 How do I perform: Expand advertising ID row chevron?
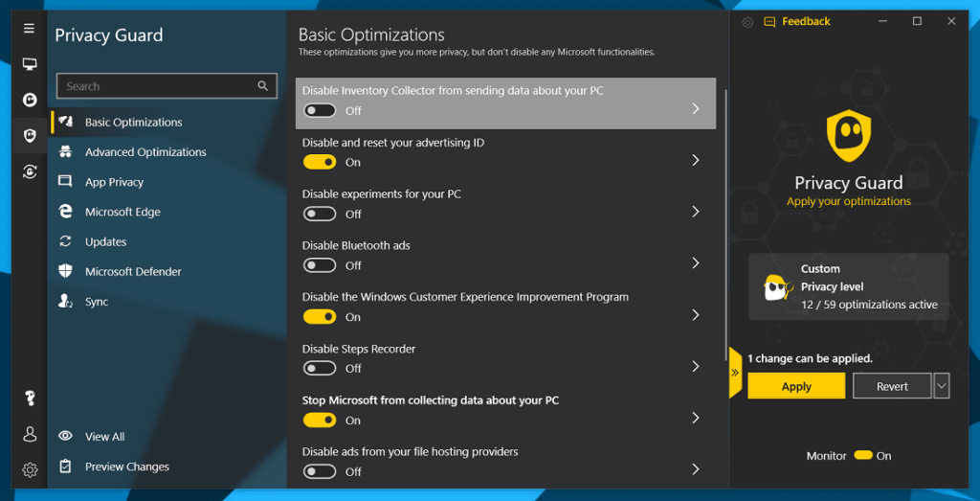tap(696, 160)
